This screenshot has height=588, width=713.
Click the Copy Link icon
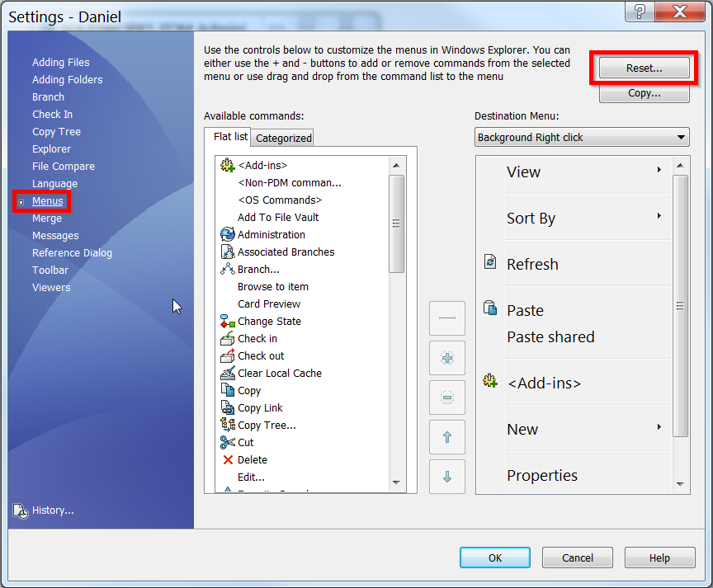coord(228,407)
